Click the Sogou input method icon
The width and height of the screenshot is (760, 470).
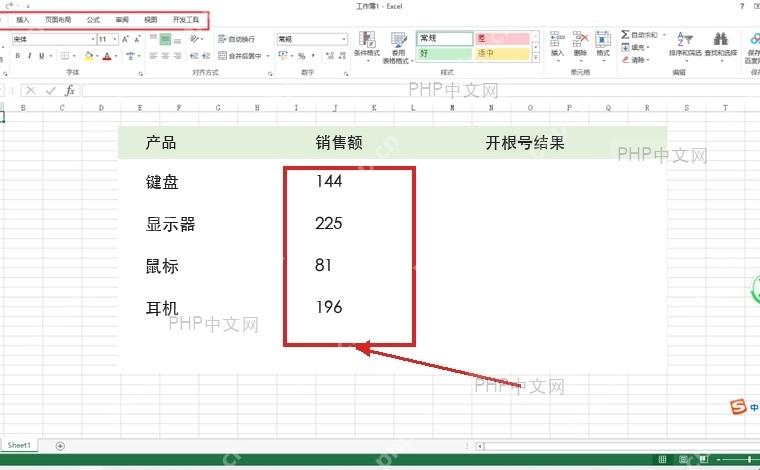738,407
